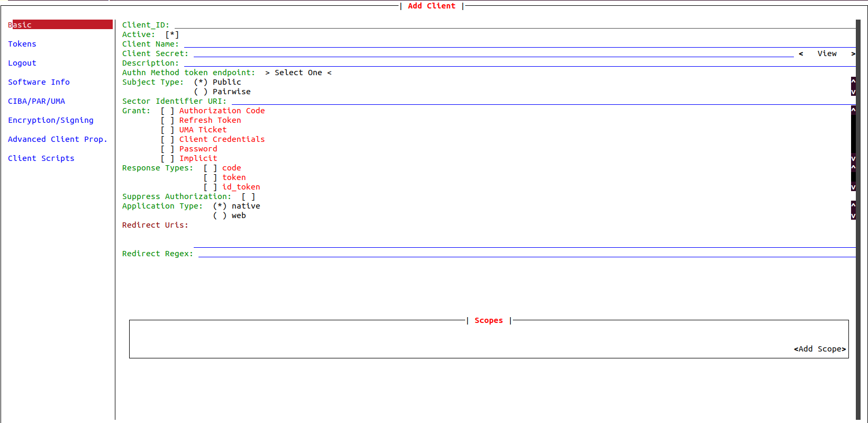Toggle the Suppress Authorization checkbox

(x=248, y=196)
